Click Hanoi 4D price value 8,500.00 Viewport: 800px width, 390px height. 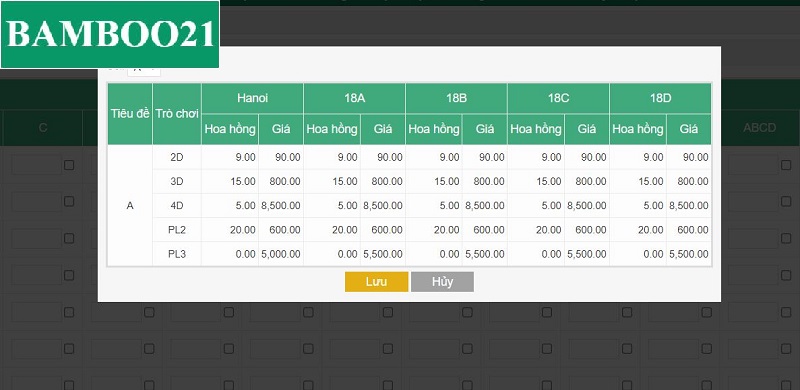[281, 206]
